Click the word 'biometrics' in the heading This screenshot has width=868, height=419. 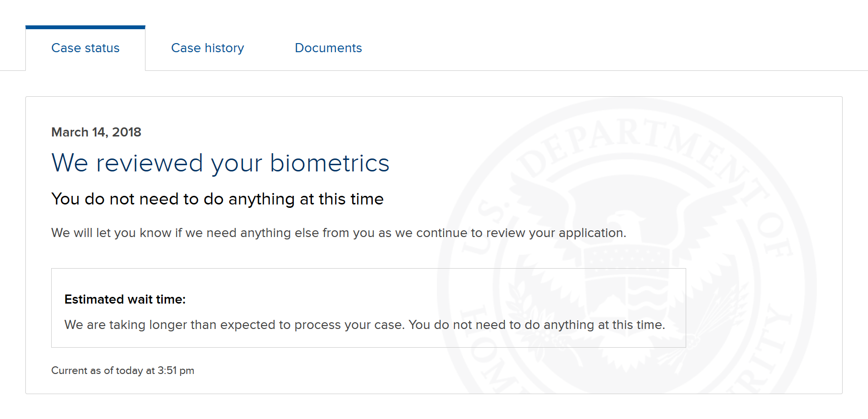tap(330, 163)
